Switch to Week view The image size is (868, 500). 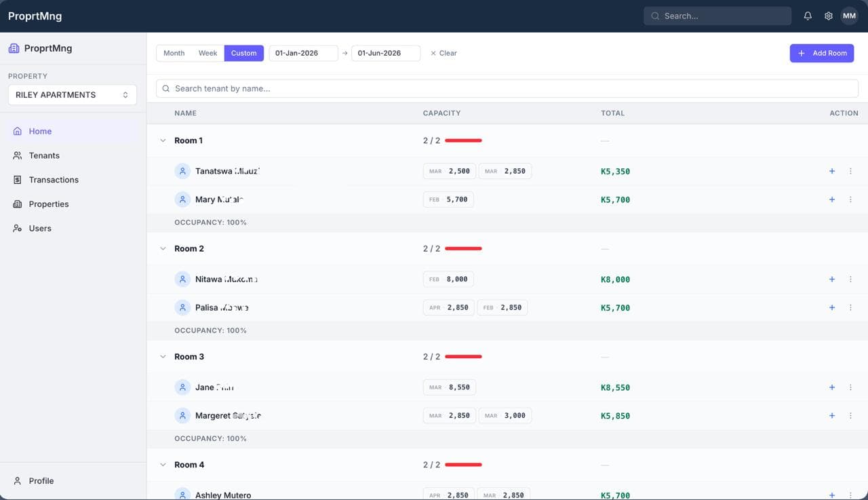[208, 53]
